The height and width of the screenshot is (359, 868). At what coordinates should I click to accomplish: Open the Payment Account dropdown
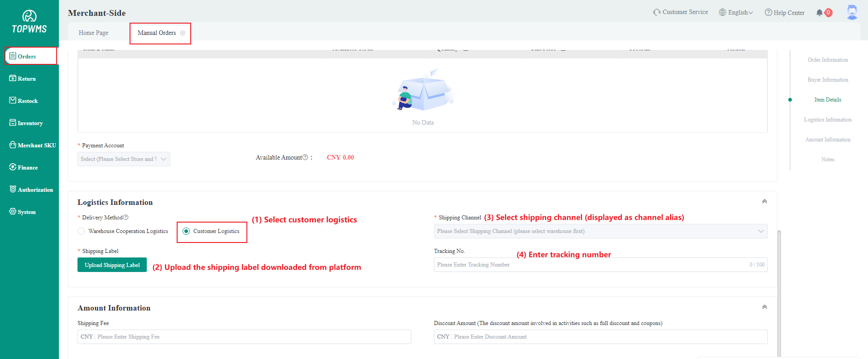(x=124, y=159)
